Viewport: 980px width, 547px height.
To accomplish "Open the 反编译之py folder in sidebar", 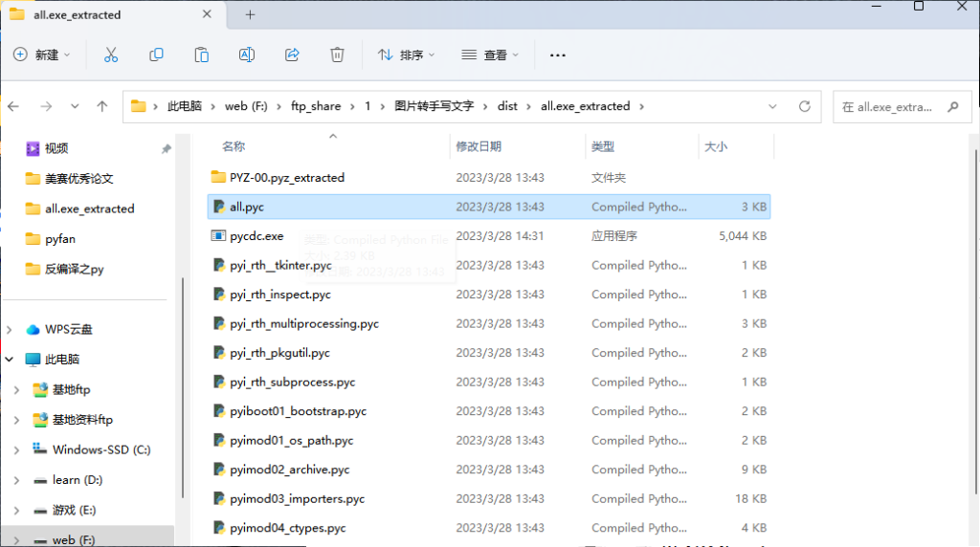I will [x=75, y=270].
